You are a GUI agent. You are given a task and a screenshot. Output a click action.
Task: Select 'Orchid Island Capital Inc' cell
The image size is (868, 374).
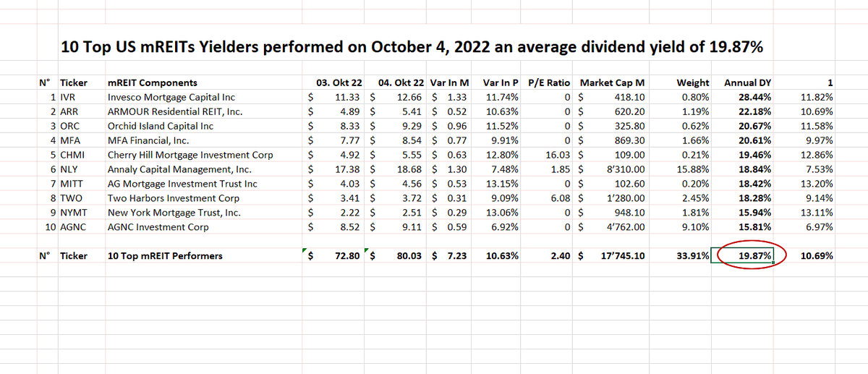click(x=160, y=126)
